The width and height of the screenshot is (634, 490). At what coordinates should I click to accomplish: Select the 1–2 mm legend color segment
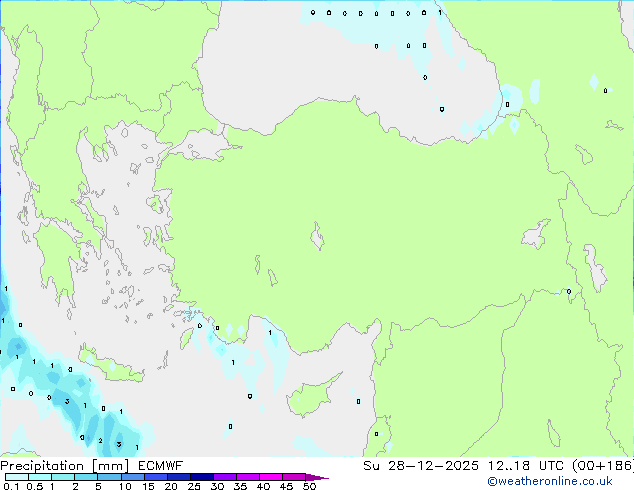[63, 477]
